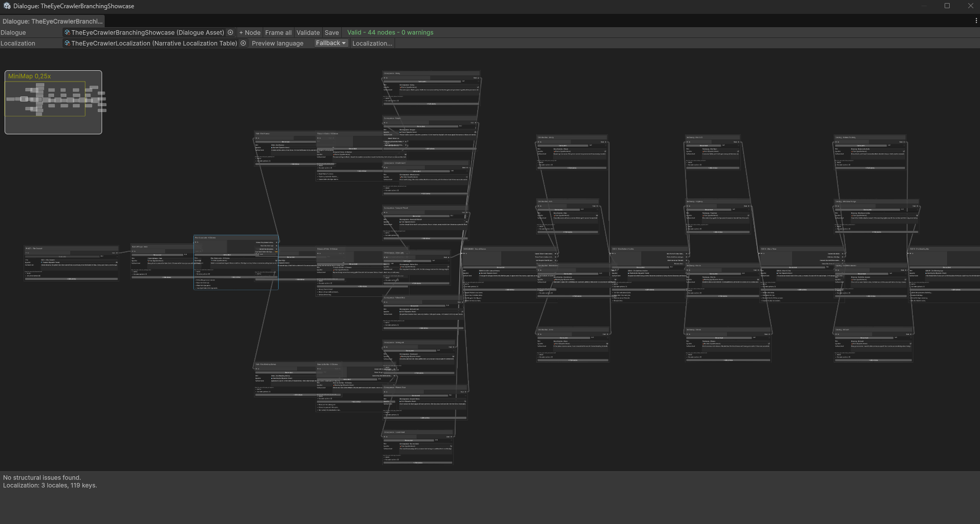Save the dialogue asset

[331, 32]
